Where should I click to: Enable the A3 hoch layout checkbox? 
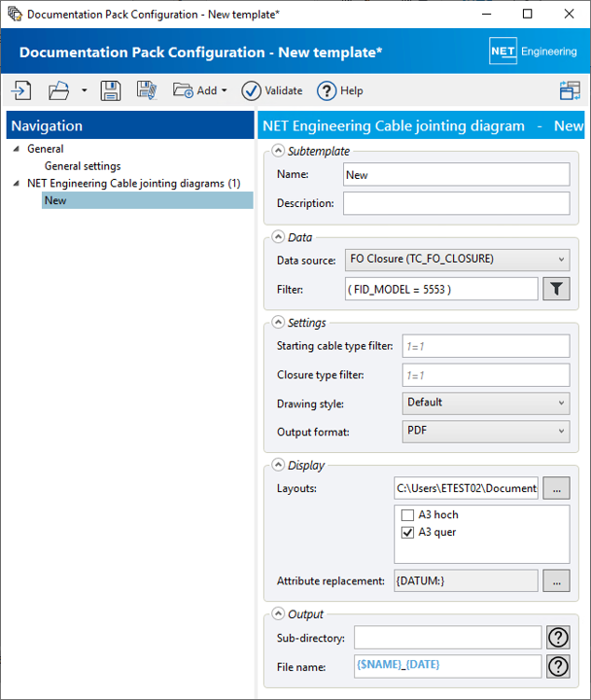(x=406, y=515)
